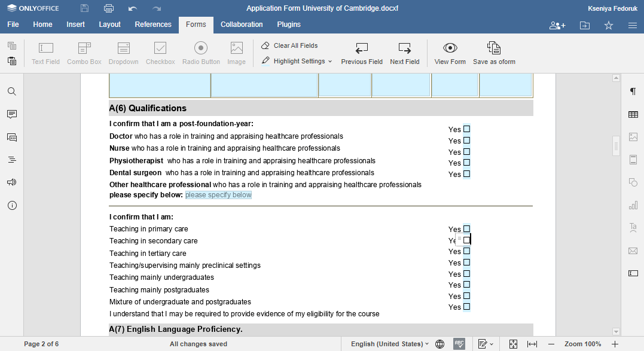The width and height of the screenshot is (644, 351).
Task: Open Chart settings in right sidebar
Action: point(633,205)
